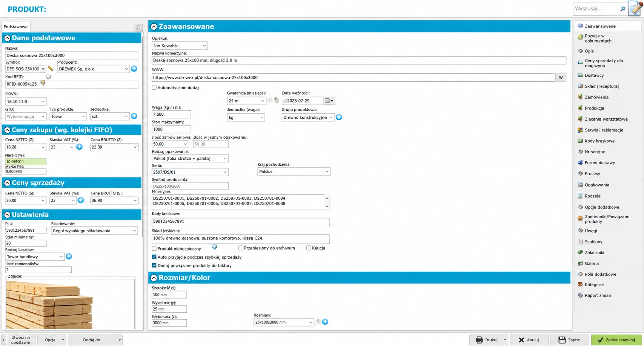Uncheck Dodaj powiązane produkty do faktury
The height and width of the screenshot is (347, 644).
pyautogui.click(x=154, y=265)
